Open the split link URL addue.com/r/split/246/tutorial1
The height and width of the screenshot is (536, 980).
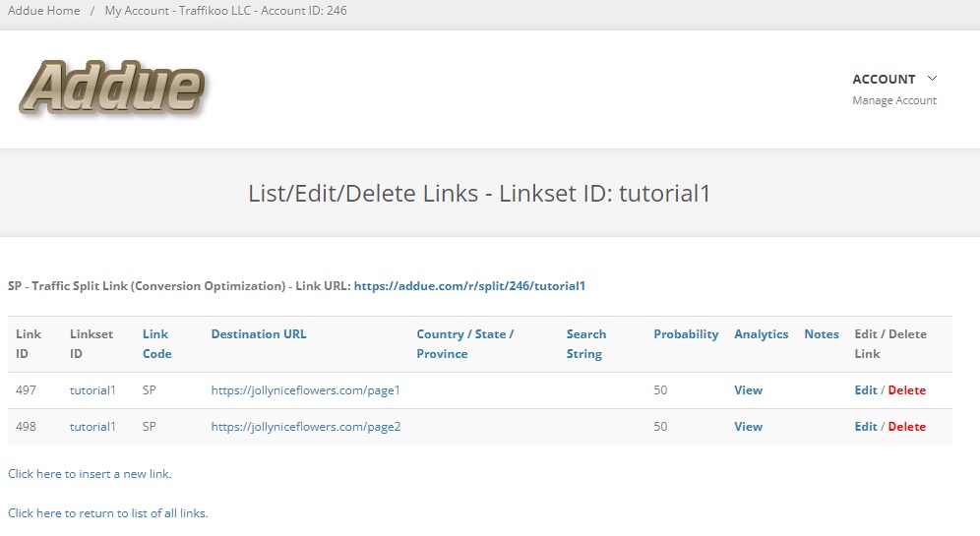point(469,286)
